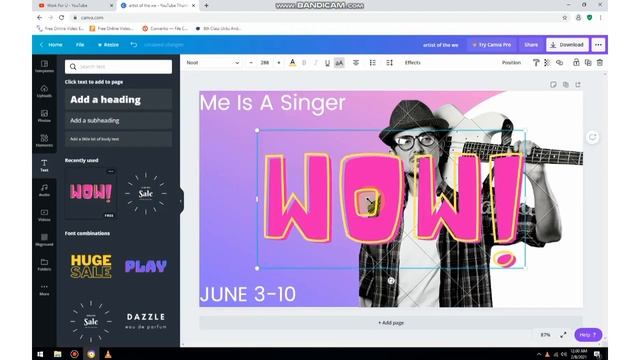Viewport: 640px width, 360px height.
Task: Open the Uploads panel
Action: [44, 91]
